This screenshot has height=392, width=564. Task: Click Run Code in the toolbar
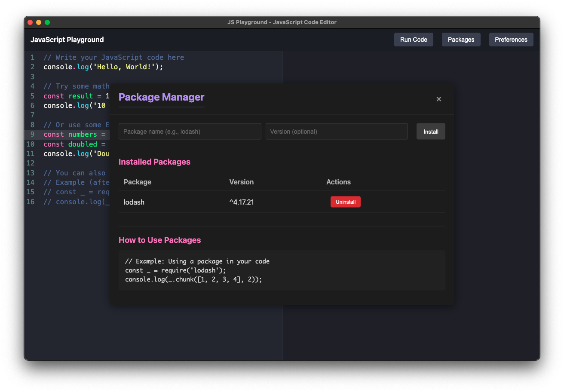coord(414,40)
